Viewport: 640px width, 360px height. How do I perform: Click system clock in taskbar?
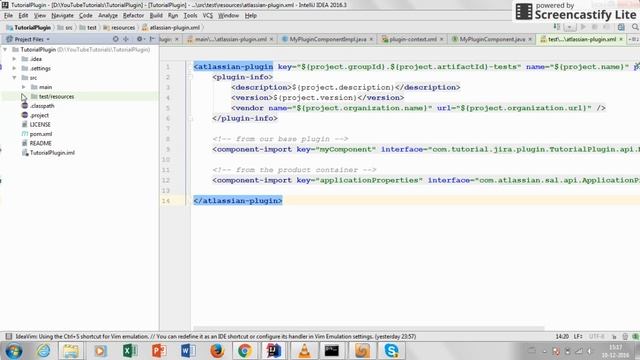[x=615, y=351]
